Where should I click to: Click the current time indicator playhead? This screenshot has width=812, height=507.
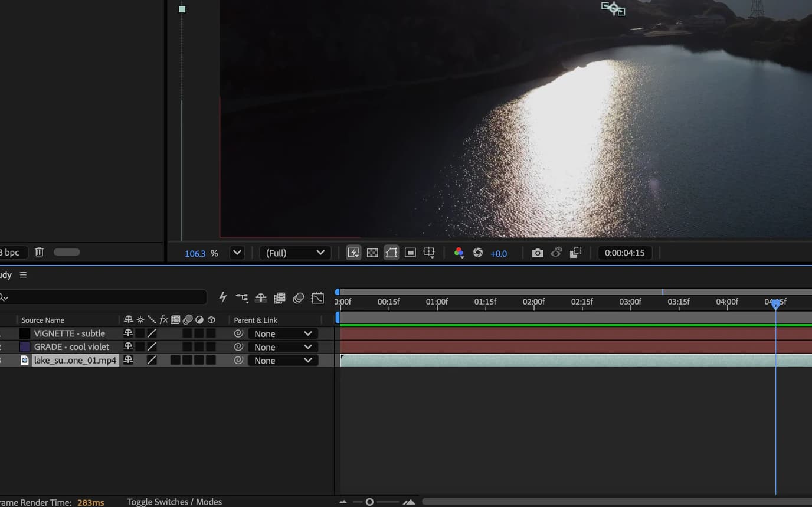(775, 304)
